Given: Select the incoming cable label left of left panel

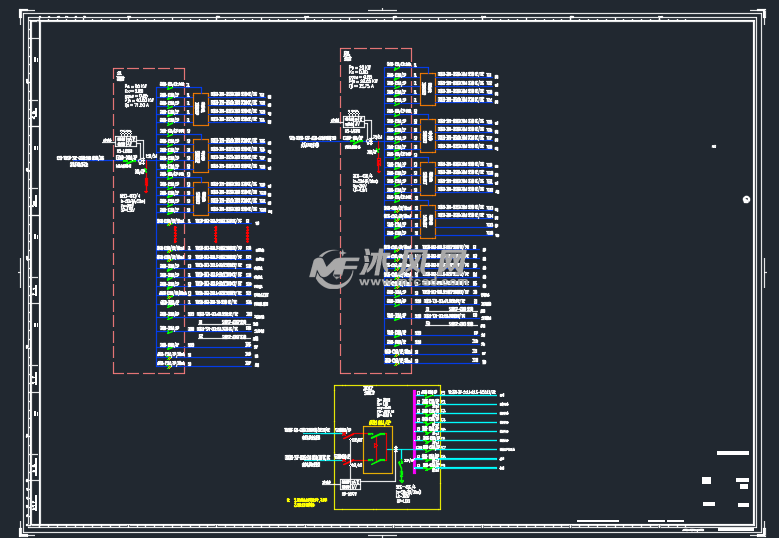Looking at the screenshot, I should [x=80, y=160].
